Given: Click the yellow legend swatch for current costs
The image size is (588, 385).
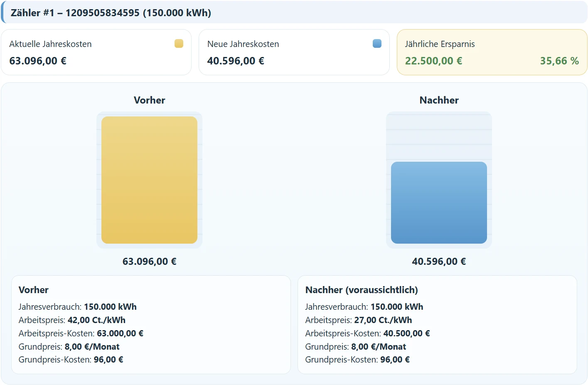Looking at the screenshot, I should (179, 44).
